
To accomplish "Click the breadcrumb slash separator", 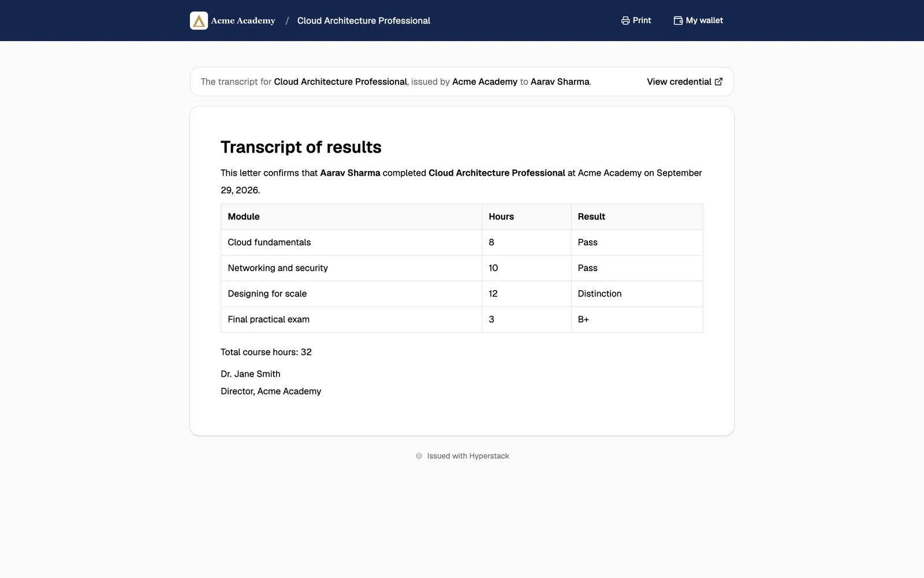I will 287,21.
